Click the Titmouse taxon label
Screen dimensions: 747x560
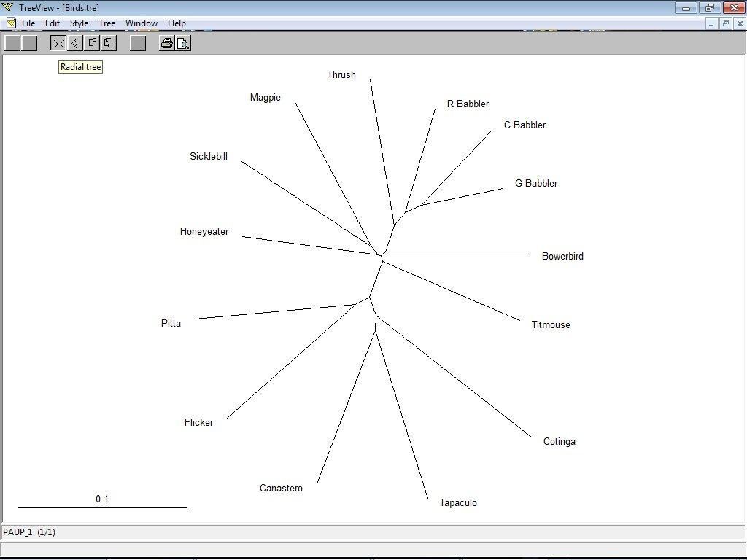point(551,324)
